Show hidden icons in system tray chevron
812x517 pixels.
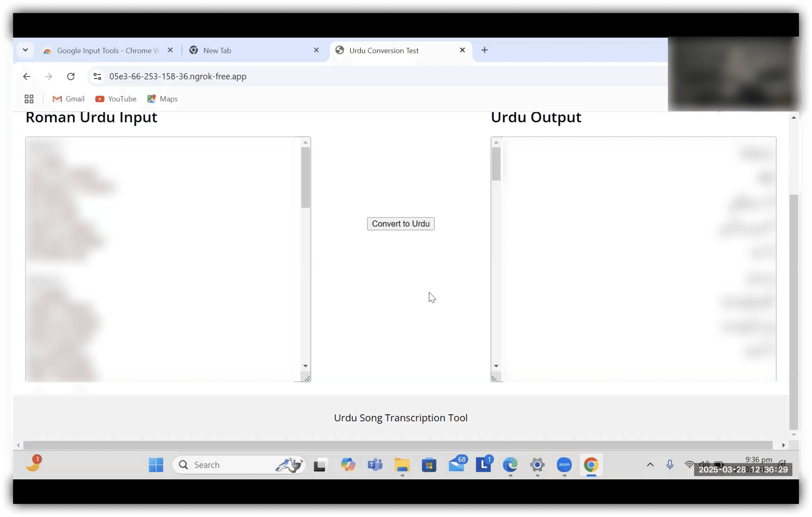pyautogui.click(x=650, y=465)
